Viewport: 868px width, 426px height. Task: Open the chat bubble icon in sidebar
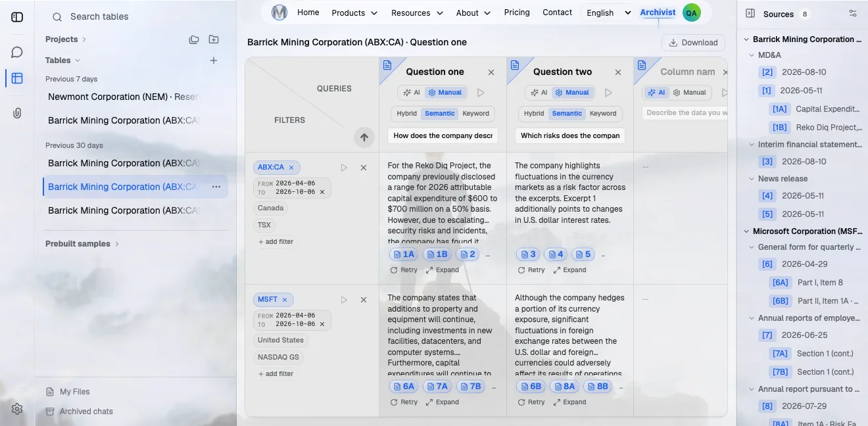click(x=17, y=53)
